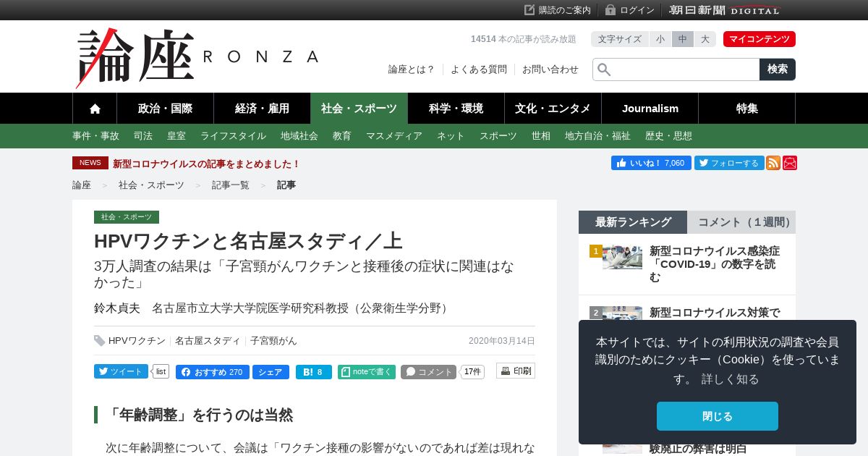Select ネット subcategory
Screen dimensions: 868x456
451,136
